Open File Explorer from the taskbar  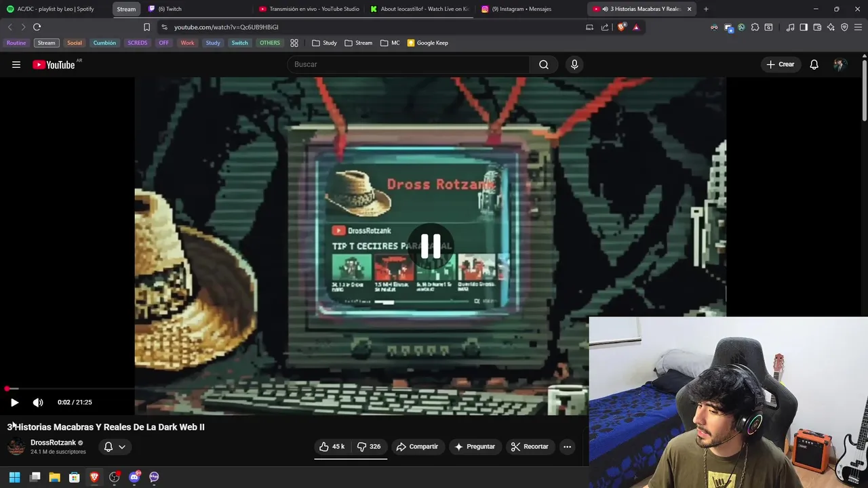coord(55,477)
